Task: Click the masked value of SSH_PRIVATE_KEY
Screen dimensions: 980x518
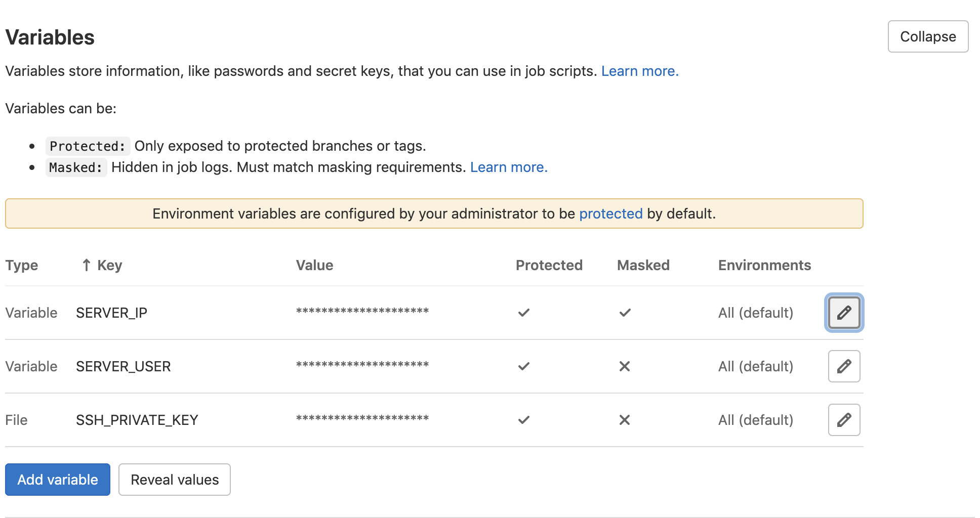Action: [x=362, y=419]
